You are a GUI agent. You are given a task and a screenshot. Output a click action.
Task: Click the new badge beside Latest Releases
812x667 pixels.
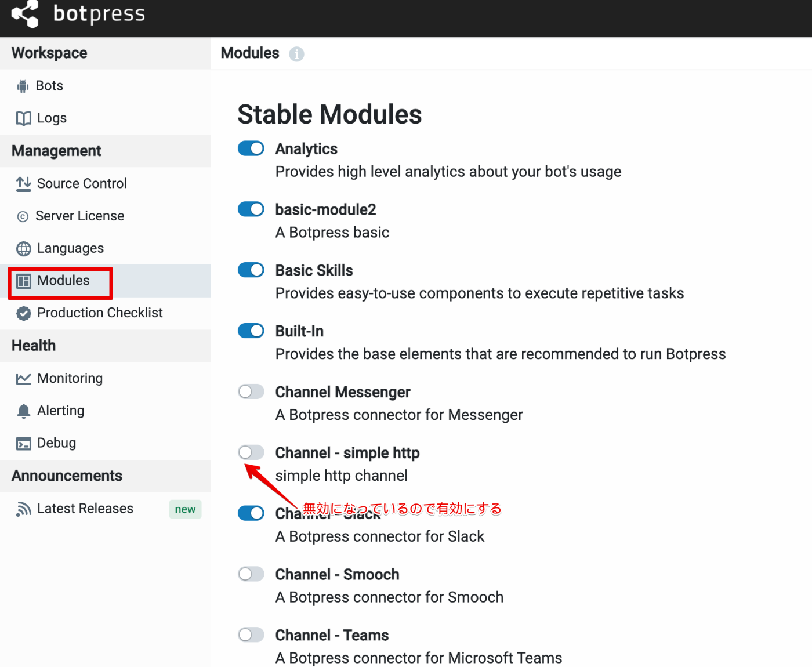point(185,509)
